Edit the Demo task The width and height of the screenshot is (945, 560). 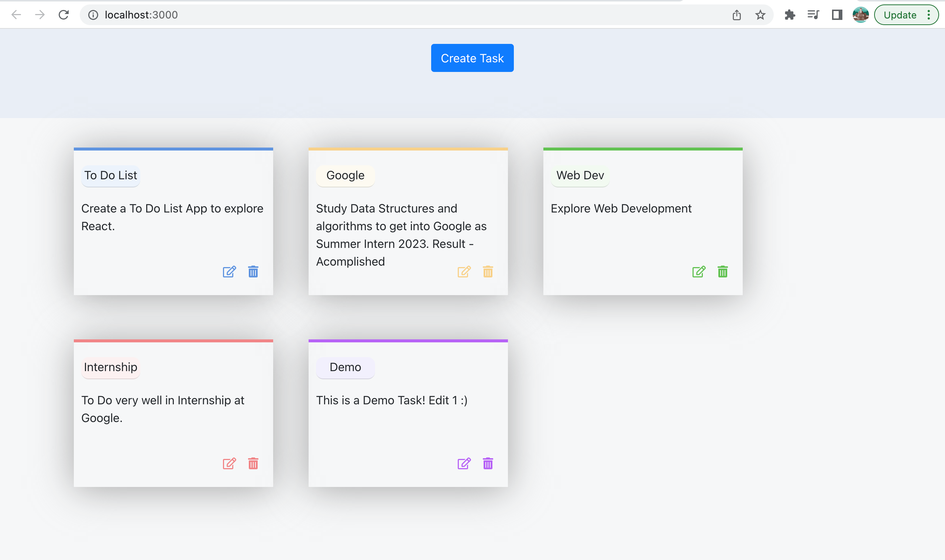coord(464,464)
